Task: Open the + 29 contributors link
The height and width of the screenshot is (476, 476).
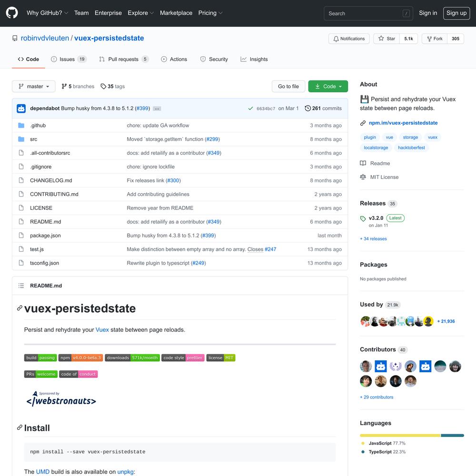Action: pyautogui.click(x=377, y=397)
